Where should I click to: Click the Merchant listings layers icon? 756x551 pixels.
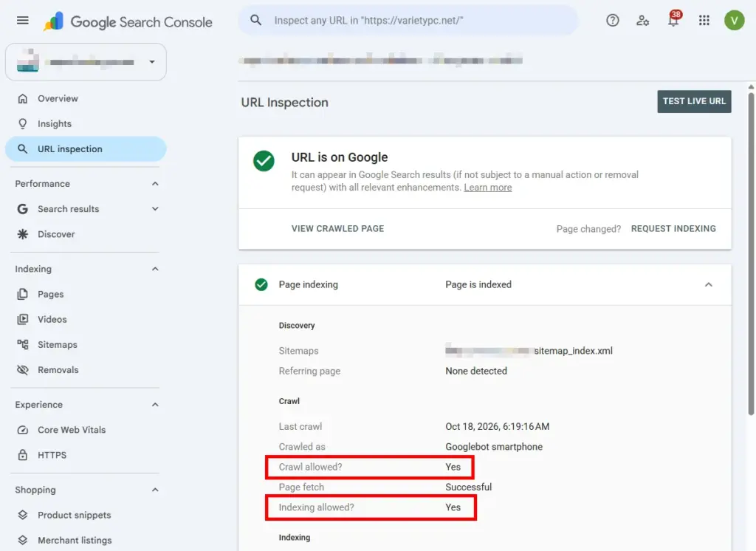pyautogui.click(x=23, y=540)
